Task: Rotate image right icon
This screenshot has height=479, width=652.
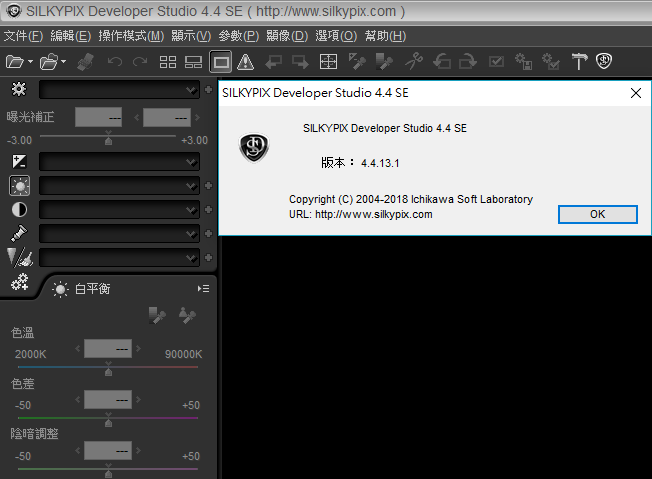Action: coord(468,62)
